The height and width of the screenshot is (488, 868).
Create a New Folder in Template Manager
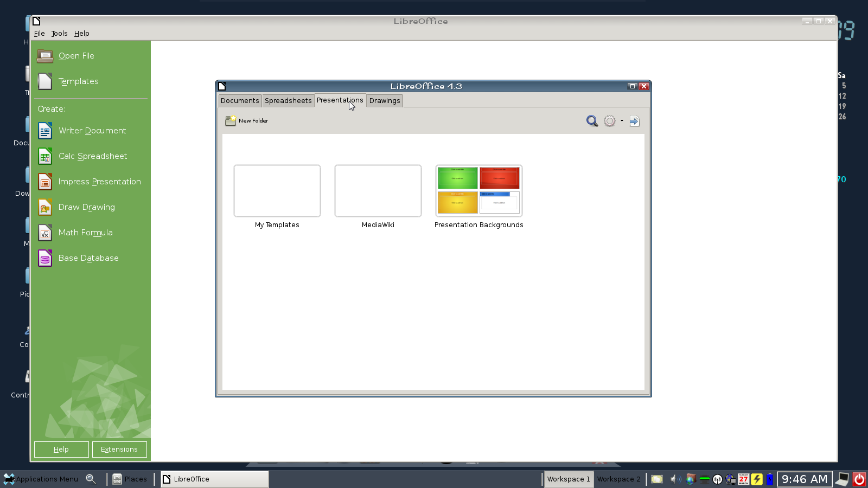tap(247, 121)
